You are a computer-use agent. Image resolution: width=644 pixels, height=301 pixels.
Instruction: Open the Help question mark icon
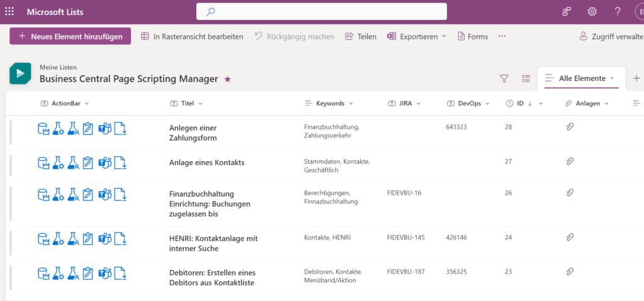click(618, 11)
